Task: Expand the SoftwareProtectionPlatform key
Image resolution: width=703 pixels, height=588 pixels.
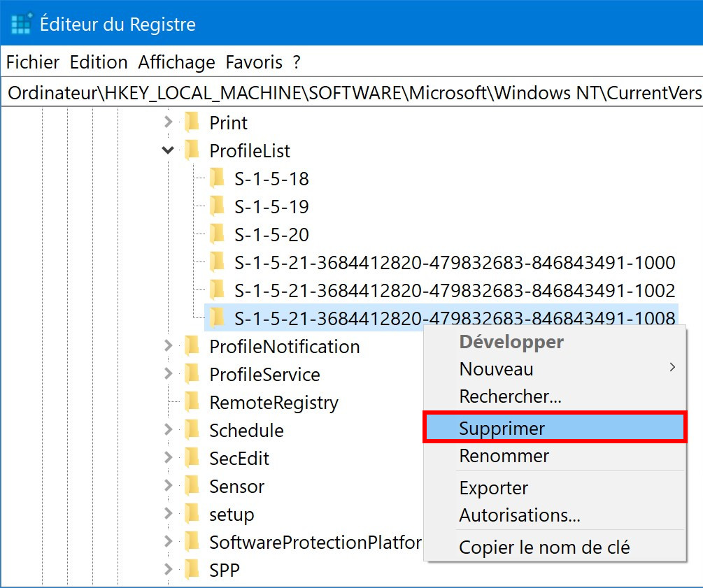Action: click(x=168, y=541)
